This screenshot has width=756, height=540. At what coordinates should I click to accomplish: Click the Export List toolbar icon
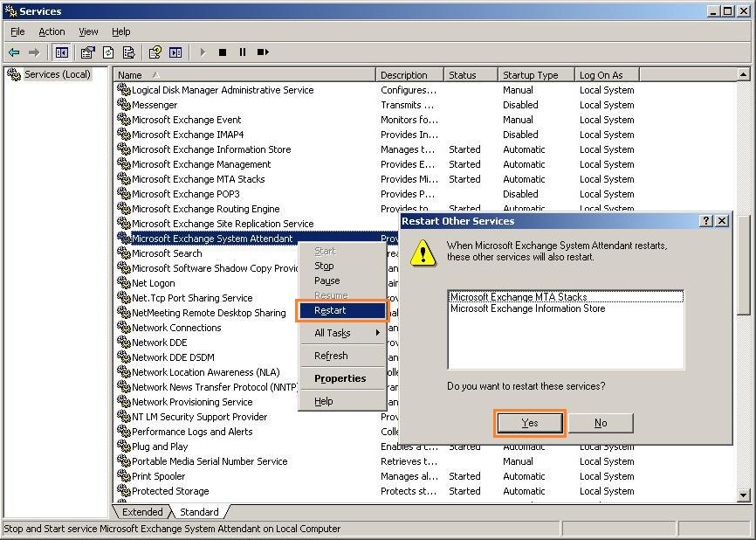pos(128,52)
